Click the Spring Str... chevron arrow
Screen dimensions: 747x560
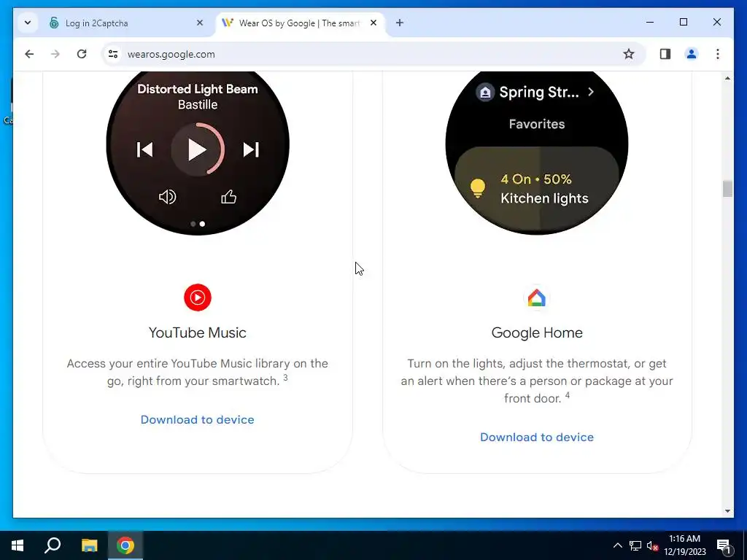coord(591,92)
